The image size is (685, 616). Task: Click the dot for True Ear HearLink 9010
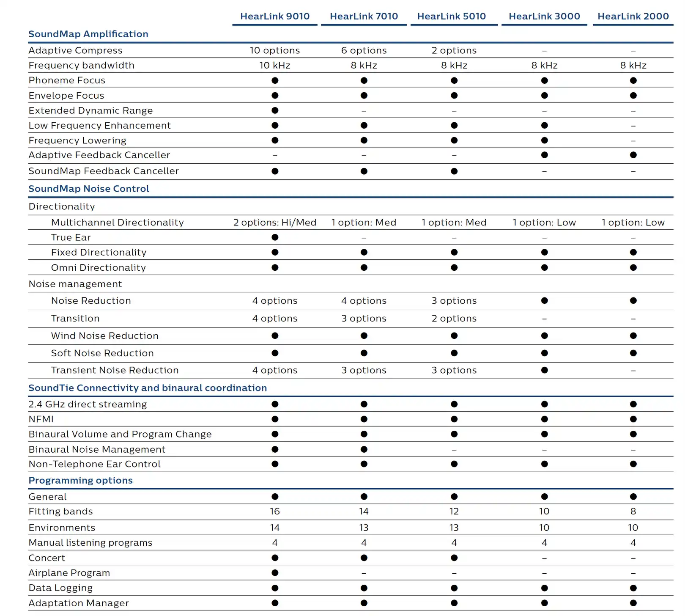pyautogui.click(x=275, y=237)
